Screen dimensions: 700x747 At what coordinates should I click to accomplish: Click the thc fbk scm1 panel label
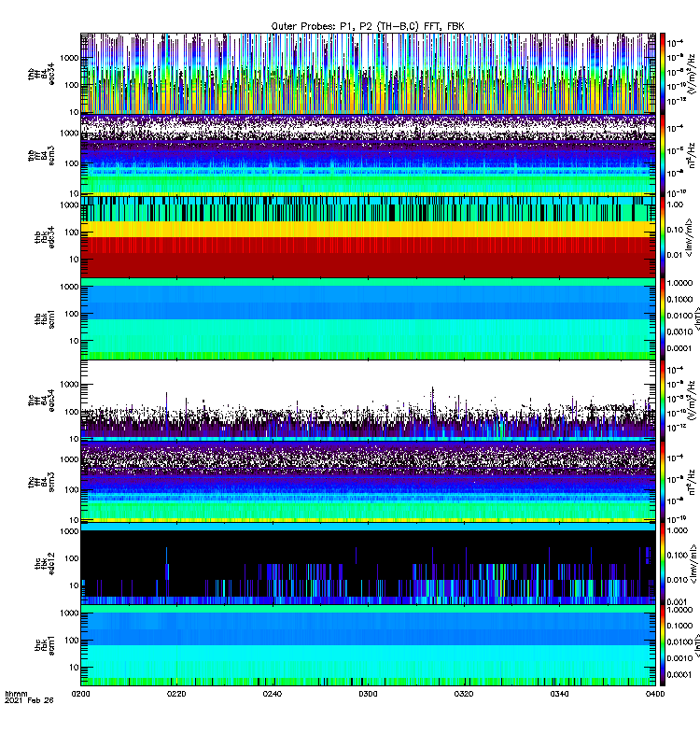coord(45,645)
